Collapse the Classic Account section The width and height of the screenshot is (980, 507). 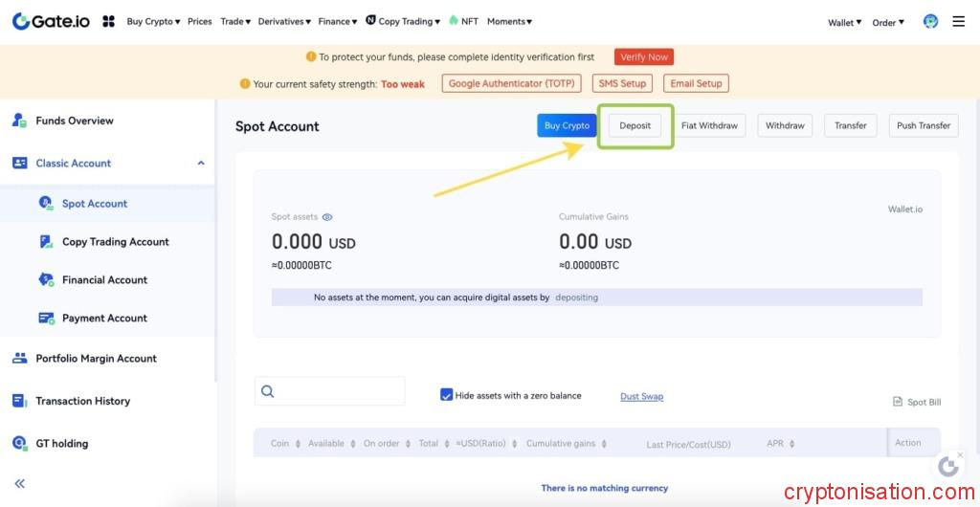click(x=201, y=164)
